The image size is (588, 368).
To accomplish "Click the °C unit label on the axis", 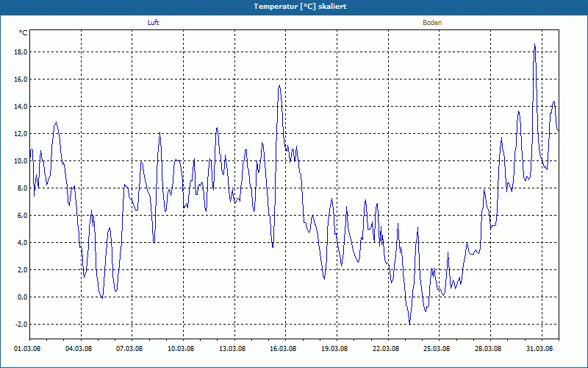I will click(24, 33).
